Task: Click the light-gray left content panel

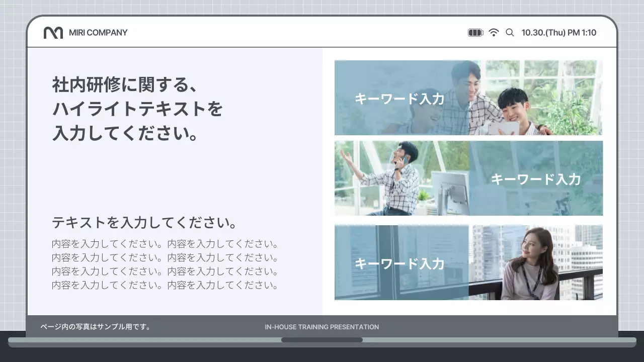Action: pos(176,176)
